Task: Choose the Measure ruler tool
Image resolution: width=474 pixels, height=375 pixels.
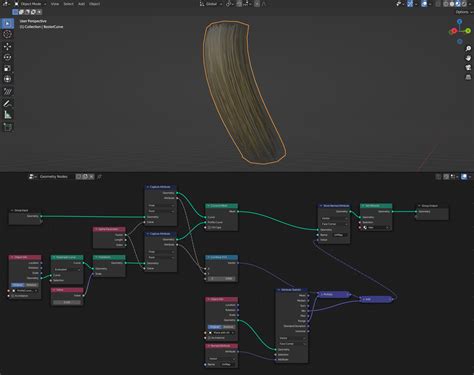Action: click(7, 115)
